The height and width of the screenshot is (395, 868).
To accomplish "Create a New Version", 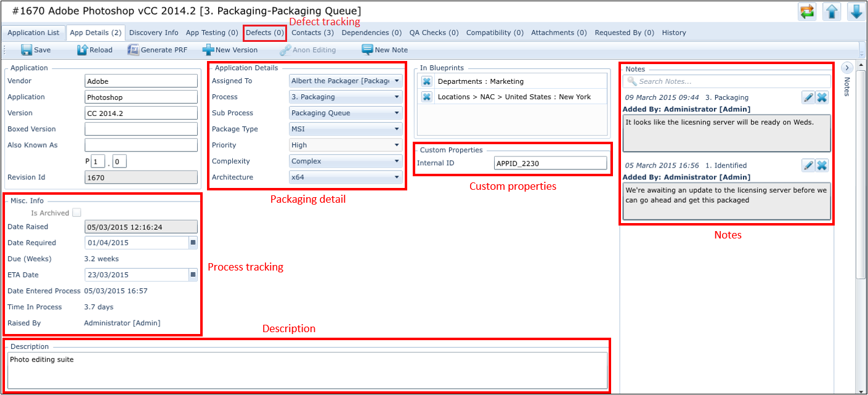I will tap(230, 50).
